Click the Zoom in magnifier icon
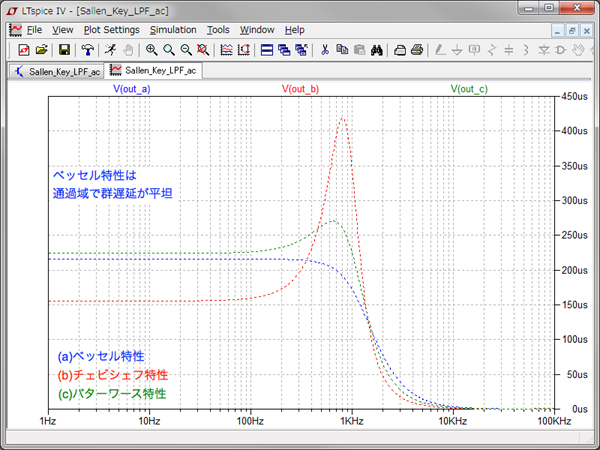600x450 pixels. [x=152, y=49]
